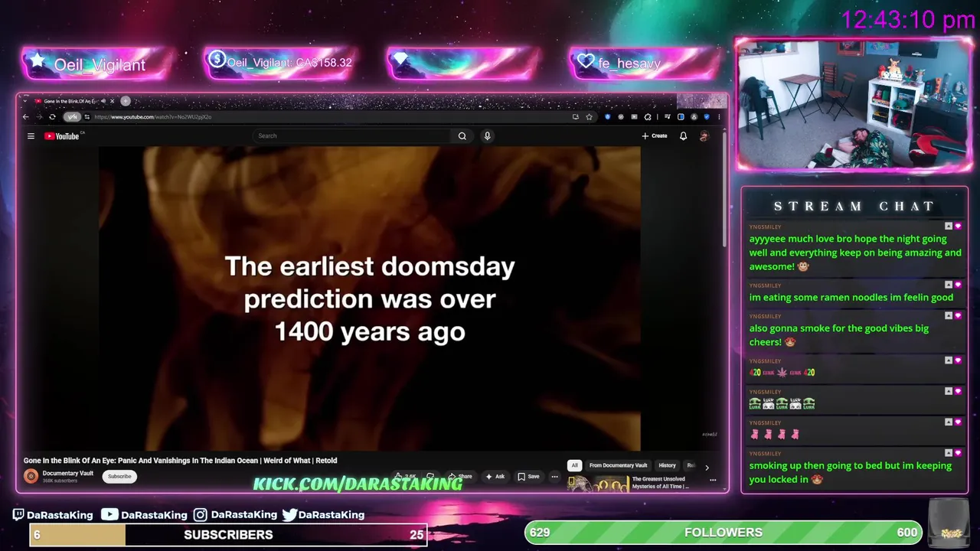Open the browser three-dot main menu
Image resolution: width=980 pixels, height=551 pixels.
pyautogui.click(x=718, y=117)
